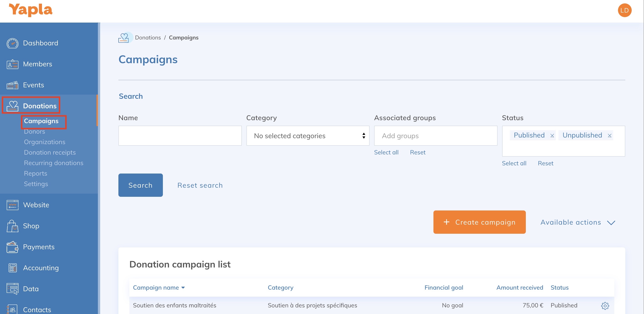
Task: Open the Category dropdown
Action: (308, 136)
